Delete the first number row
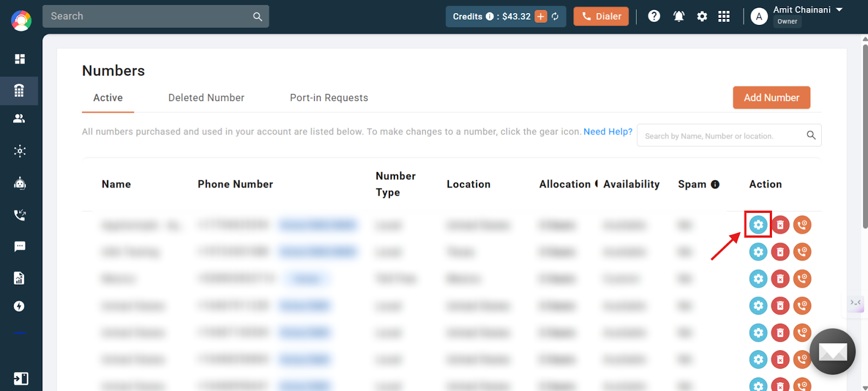The image size is (868, 391). tap(780, 224)
